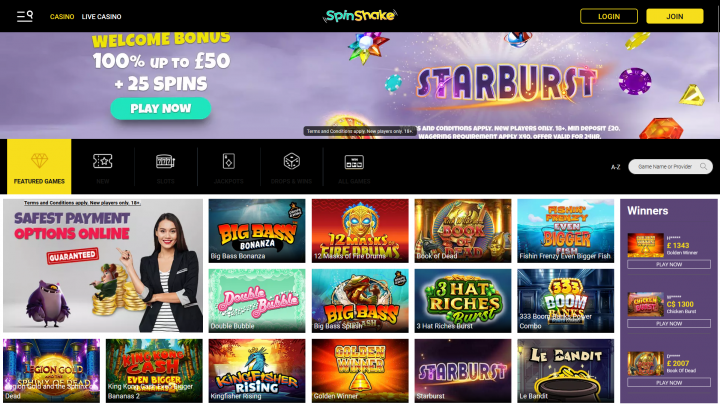Image resolution: width=720 pixels, height=404 pixels.
Task: Sort games with the A-Z control
Action: click(615, 167)
